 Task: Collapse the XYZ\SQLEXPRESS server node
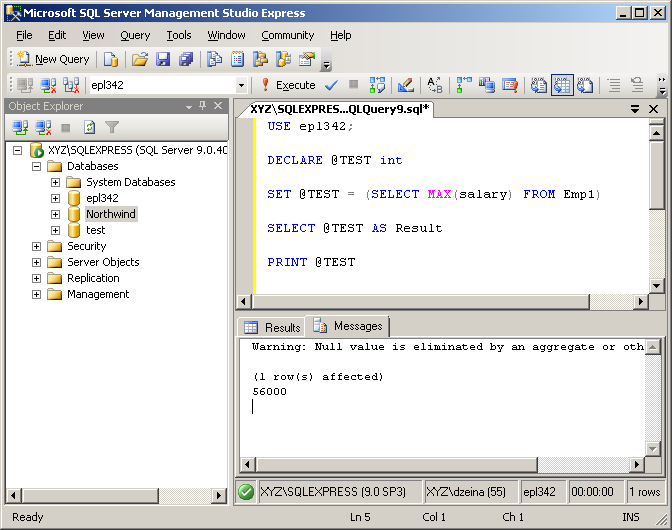pos(18,150)
